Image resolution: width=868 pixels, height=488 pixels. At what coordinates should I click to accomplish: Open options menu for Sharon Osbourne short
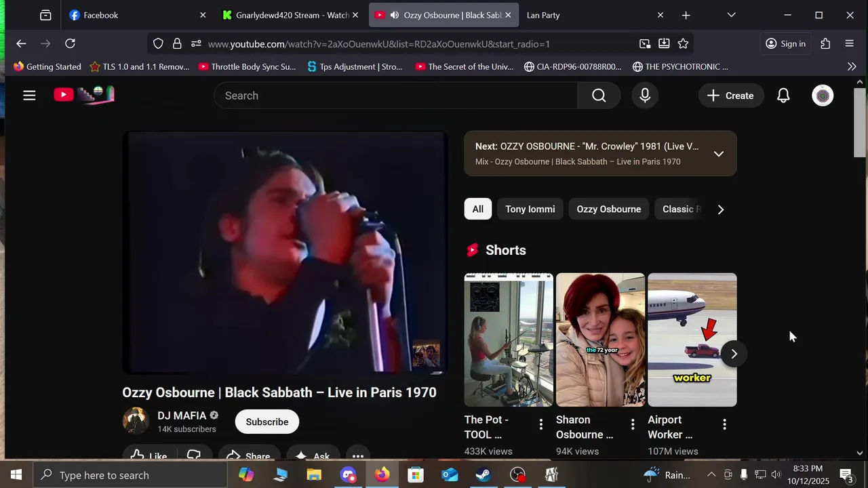(x=633, y=424)
